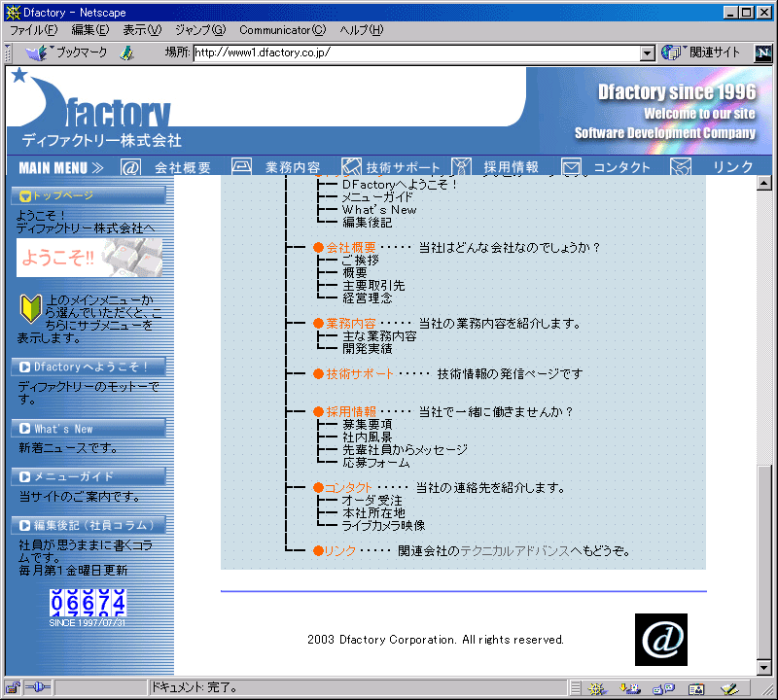Click ライブカメラ映像 in the site map tree
Viewport: 778px width, 700px height.
[383, 525]
